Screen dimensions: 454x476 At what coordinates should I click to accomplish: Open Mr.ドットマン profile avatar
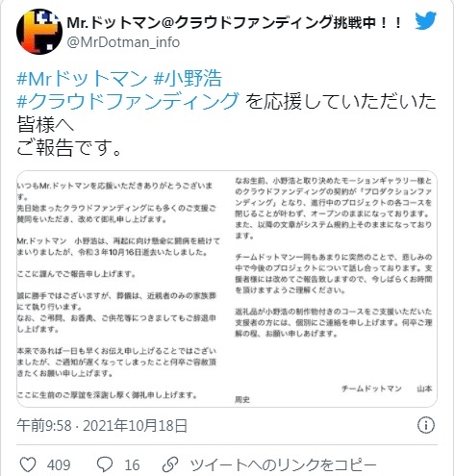pos(39,32)
